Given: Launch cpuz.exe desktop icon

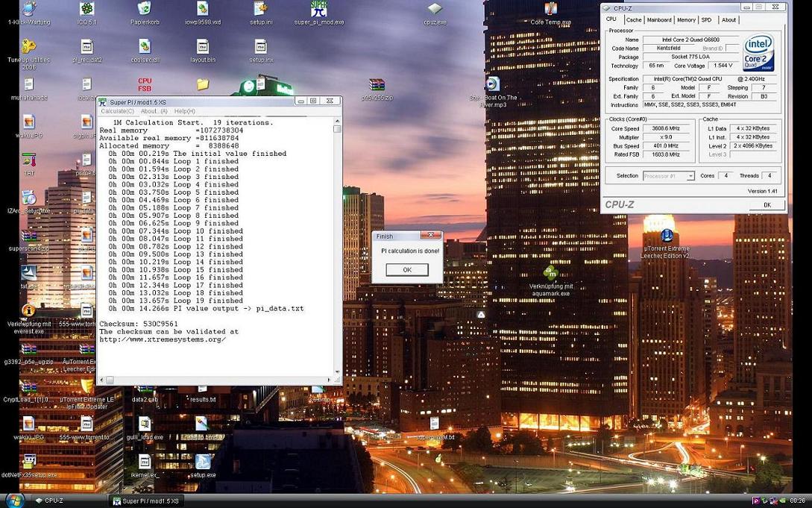Looking at the screenshot, I should (435, 13).
